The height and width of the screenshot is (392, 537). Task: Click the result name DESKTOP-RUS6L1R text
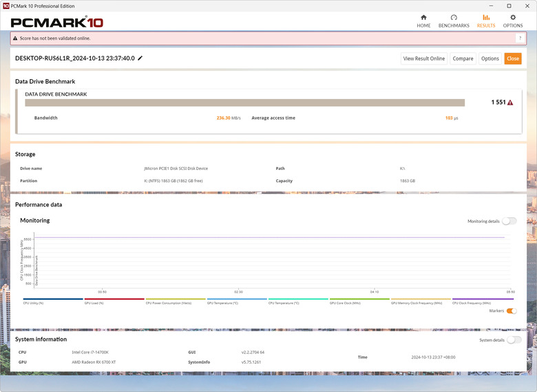[x=74, y=58]
